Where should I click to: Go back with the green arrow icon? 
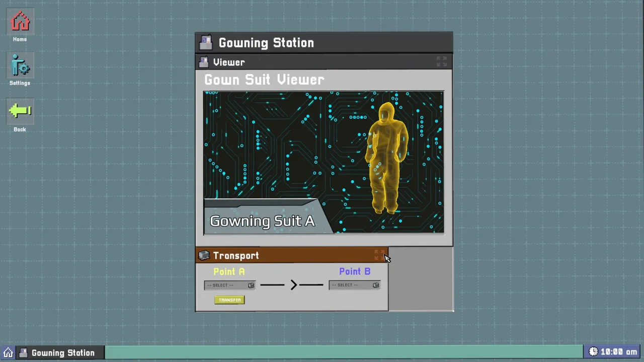click(20, 111)
